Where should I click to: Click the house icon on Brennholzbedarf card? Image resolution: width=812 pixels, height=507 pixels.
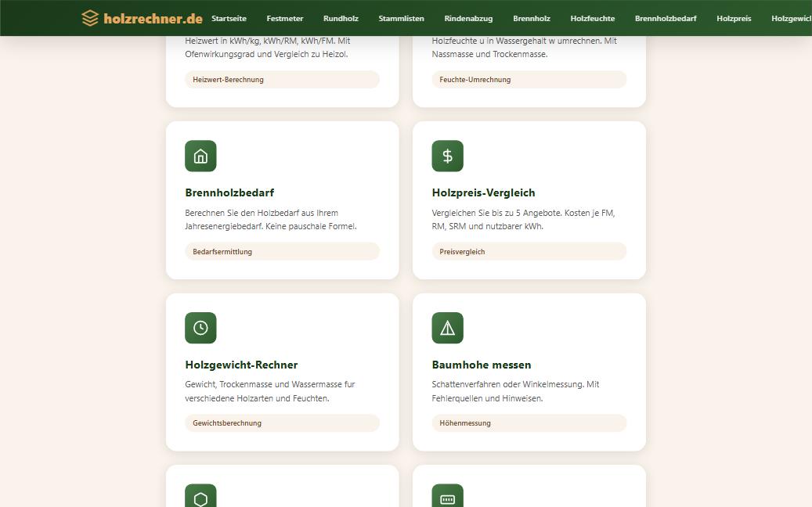tap(200, 156)
